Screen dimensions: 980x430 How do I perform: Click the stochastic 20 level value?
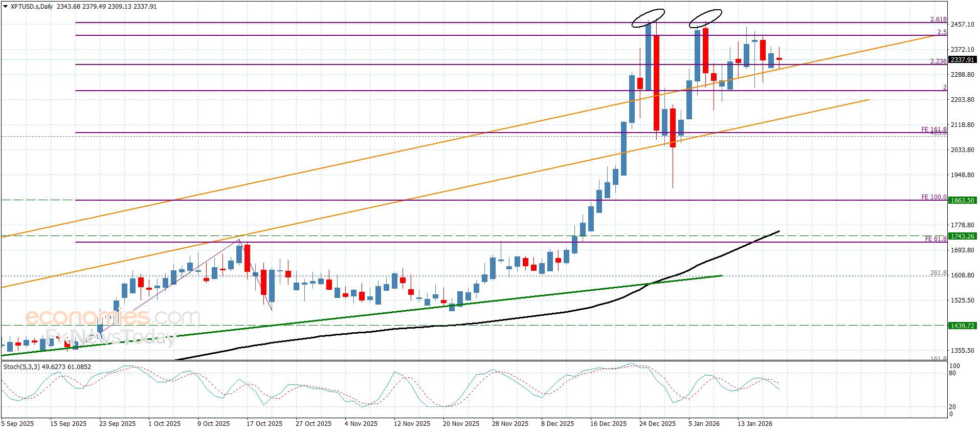click(x=953, y=407)
